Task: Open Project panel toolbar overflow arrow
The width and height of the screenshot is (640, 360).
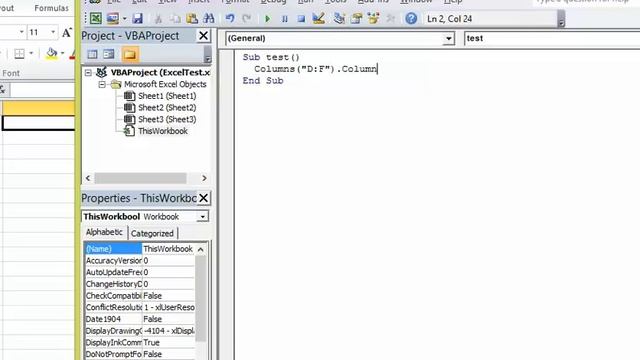Action: click(207, 55)
